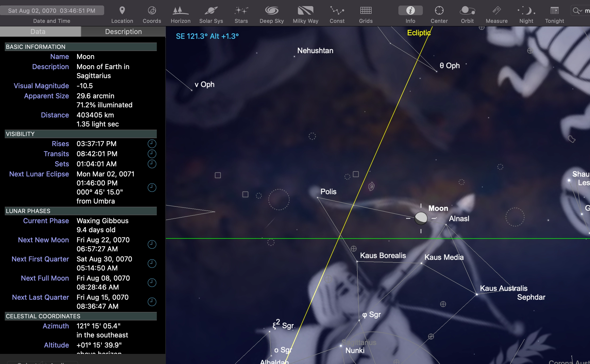Click the Nehushtan star label

click(x=315, y=50)
